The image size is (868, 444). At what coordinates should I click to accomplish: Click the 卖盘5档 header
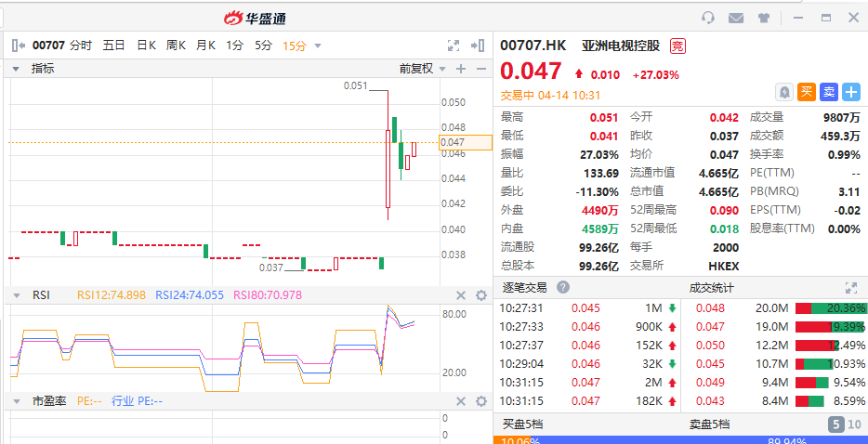coord(709,424)
